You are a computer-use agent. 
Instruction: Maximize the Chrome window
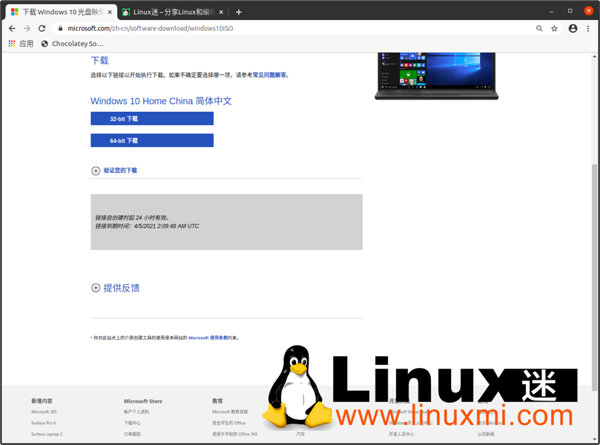point(570,11)
